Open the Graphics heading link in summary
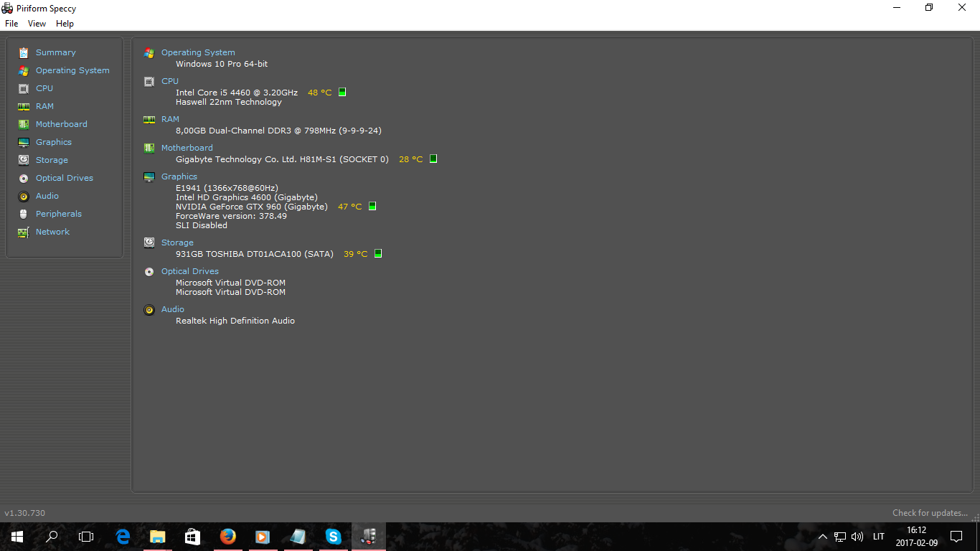The image size is (980, 551). pos(179,176)
